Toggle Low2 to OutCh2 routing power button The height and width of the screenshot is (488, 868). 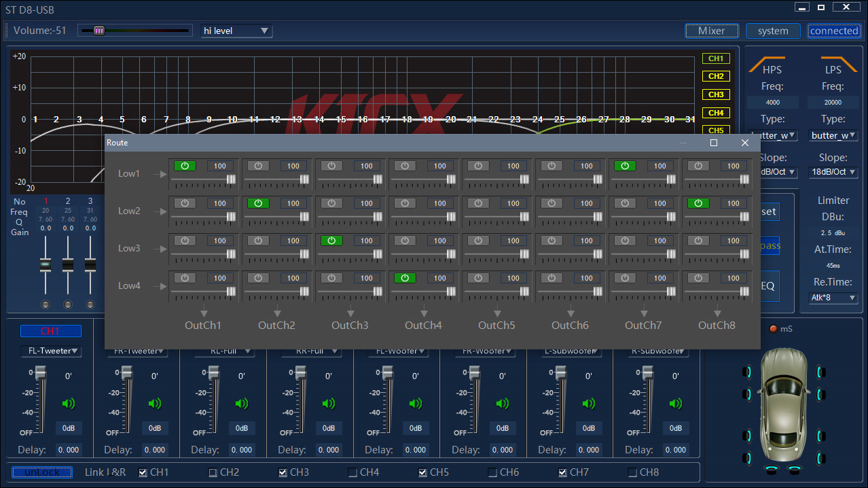point(257,203)
